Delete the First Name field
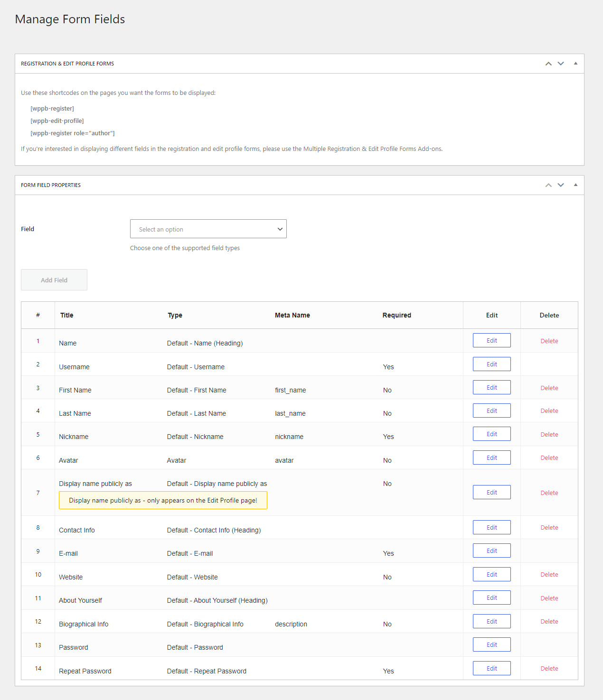Viewport: 603px width, 700px height. coord(549,388)
